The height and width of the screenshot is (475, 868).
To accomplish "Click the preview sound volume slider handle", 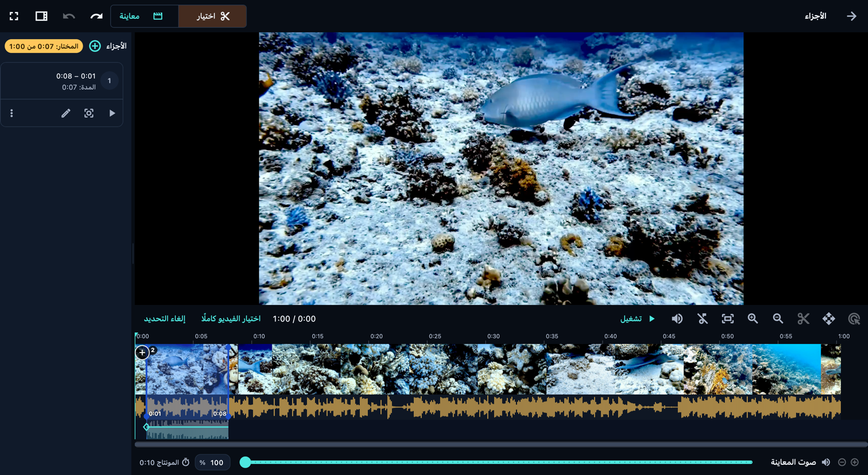I will coord(245,462).
